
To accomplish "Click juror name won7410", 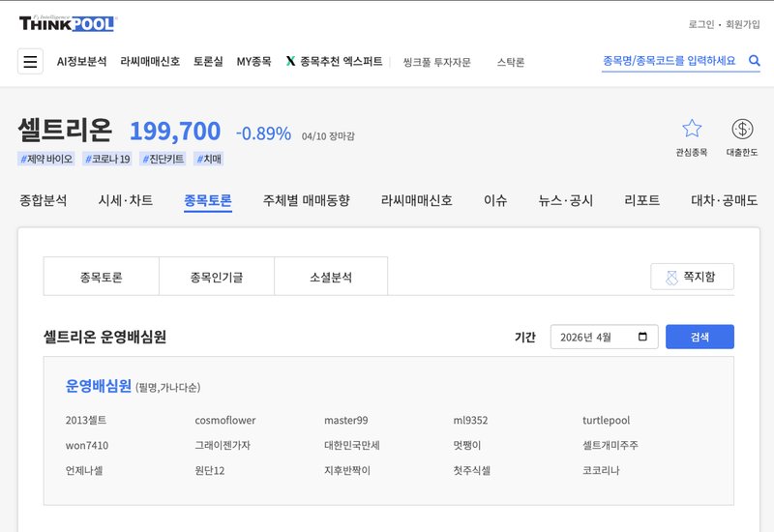I will pyautogui.click(x=87, y=445).
